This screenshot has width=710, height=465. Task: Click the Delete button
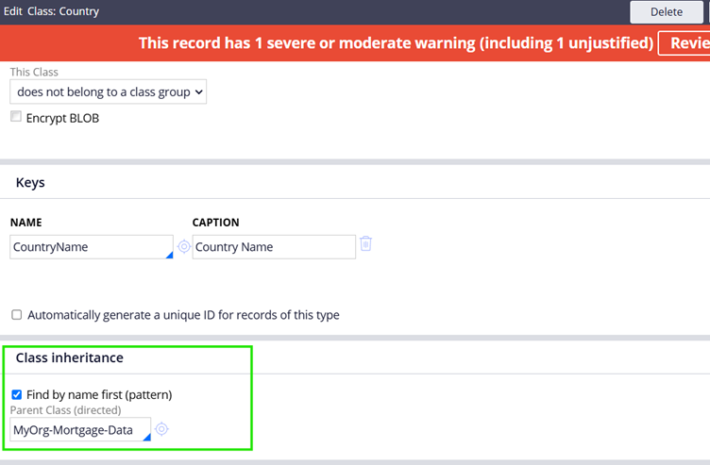click(666, 12)
